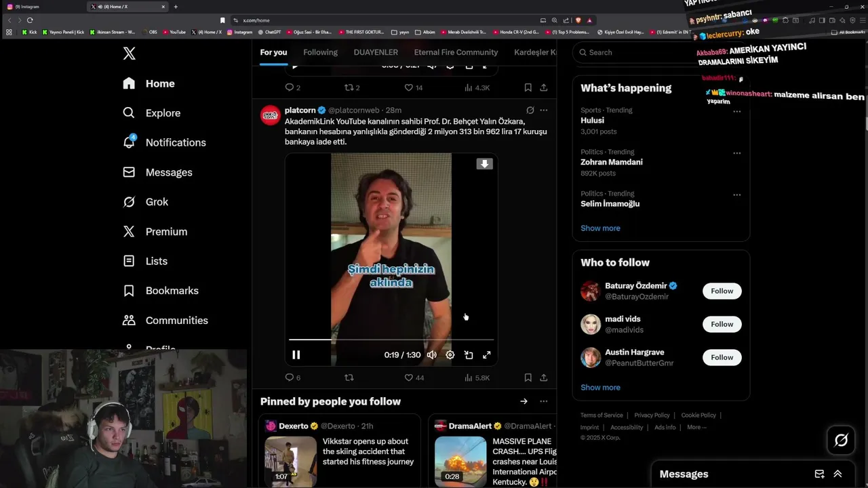This screenshot has height=488, width=868.
Task: View analytics of platcorn post with 5.8K views
Action: (x=477, y=378)
